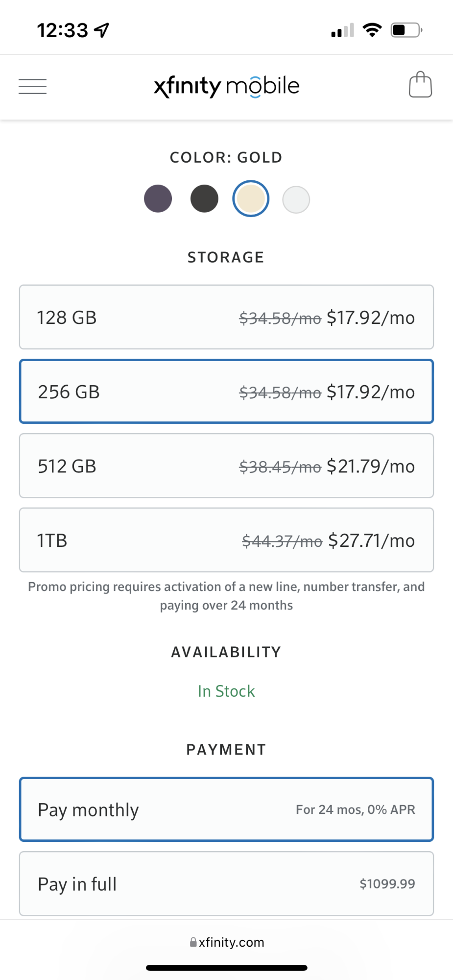
Task: Select Pay monthly payment option
Action: click(x=226, y=809)
